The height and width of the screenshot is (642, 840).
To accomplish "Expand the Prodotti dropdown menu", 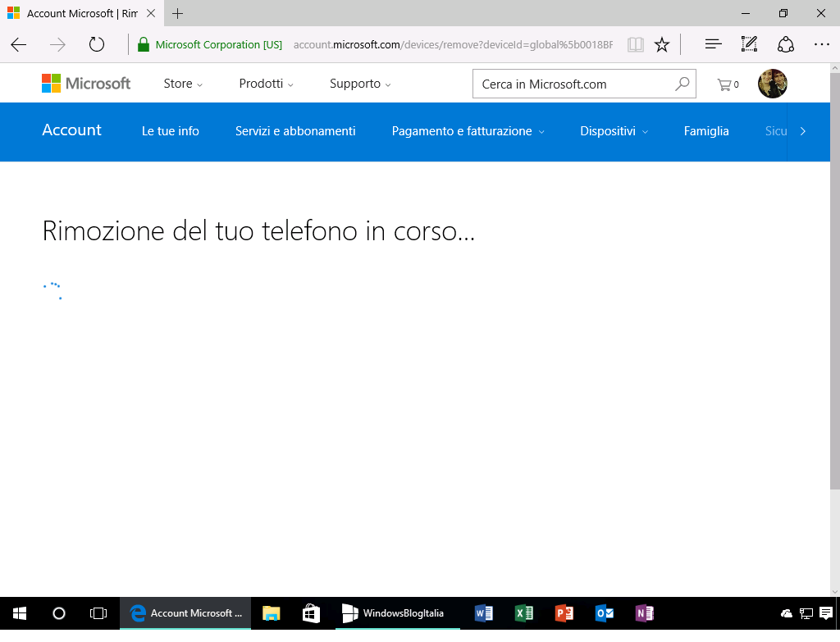I will pyautogui.click(x=267, y=84).
